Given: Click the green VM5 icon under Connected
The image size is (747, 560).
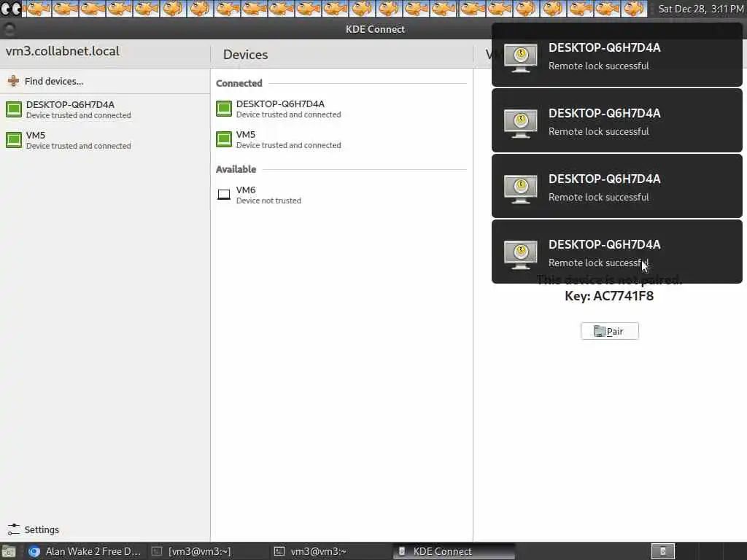Looking at the screenshot, I should pyautogui.click(x=224, y=139).
